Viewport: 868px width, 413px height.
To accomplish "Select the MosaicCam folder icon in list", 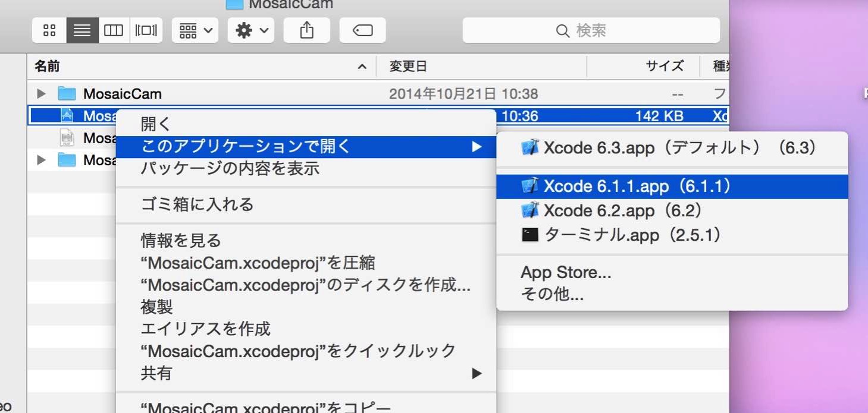I will coord(67,94).
